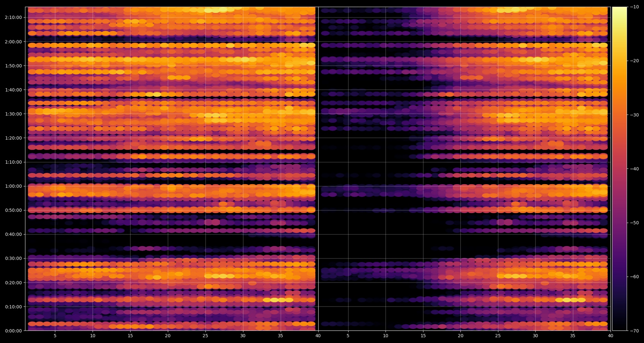
Task: Select the 2:00:00 time axis label
Action: (13, 42)
